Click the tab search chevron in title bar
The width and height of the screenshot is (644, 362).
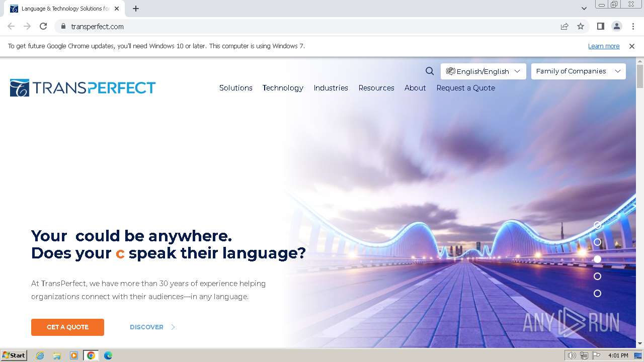584,9
